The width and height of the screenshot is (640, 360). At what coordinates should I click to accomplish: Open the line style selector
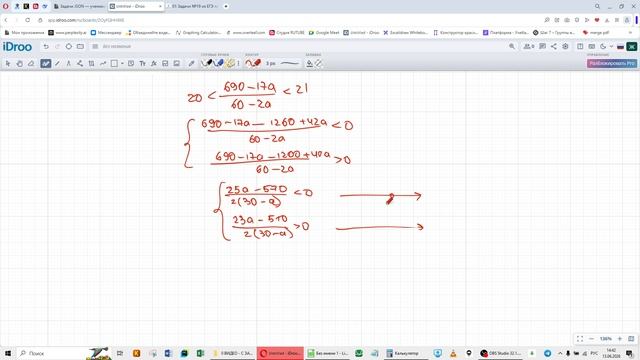pyautogui.click(x=290, y=63)
